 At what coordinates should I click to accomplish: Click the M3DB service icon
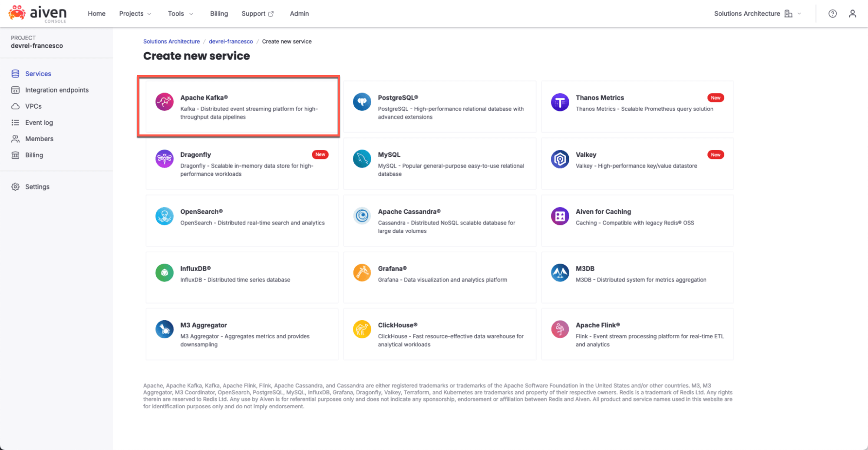(560, 273)
